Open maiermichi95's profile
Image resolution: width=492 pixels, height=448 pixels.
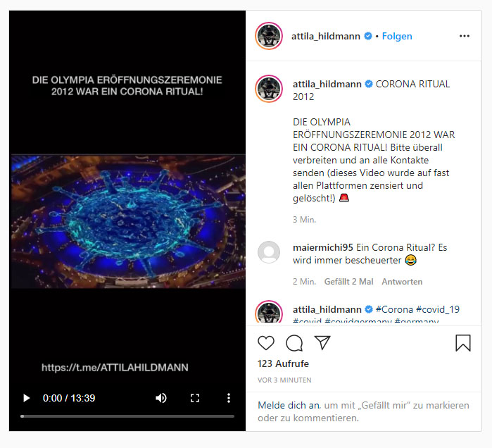pos(323,247)
